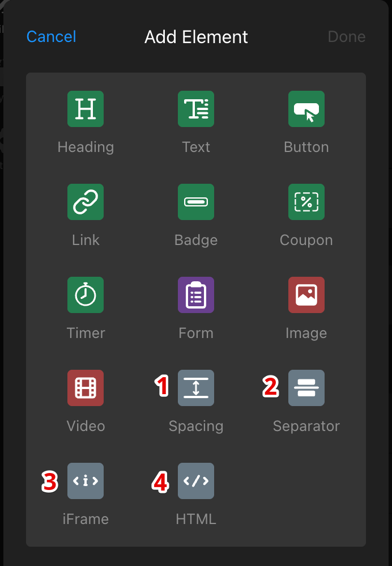392x566 pixels.
Task: Click the "Separator" text label
Action: click(306, 426)
